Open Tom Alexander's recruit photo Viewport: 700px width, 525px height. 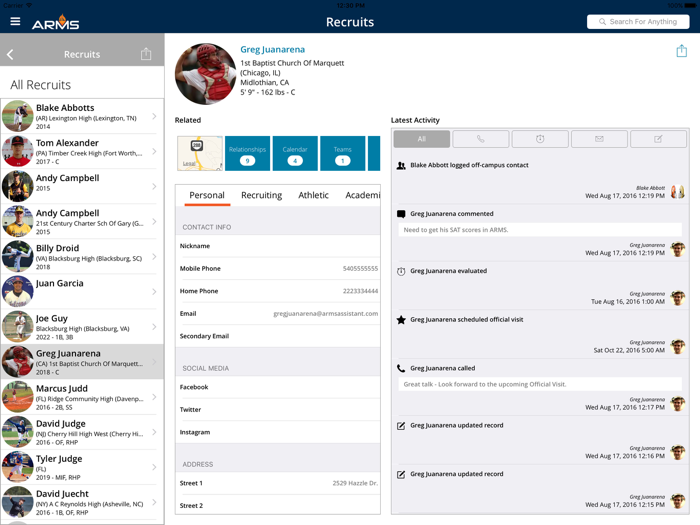point(17,151)
